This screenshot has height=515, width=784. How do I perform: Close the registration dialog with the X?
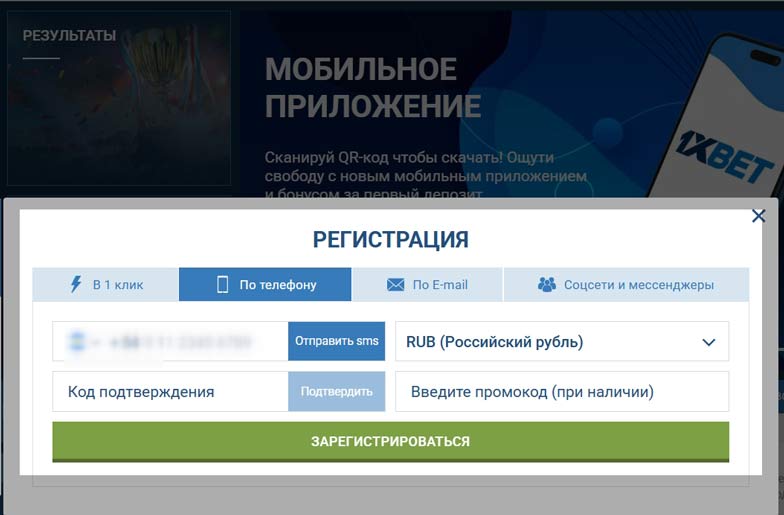pyautogui.click(x=758, y=216)
